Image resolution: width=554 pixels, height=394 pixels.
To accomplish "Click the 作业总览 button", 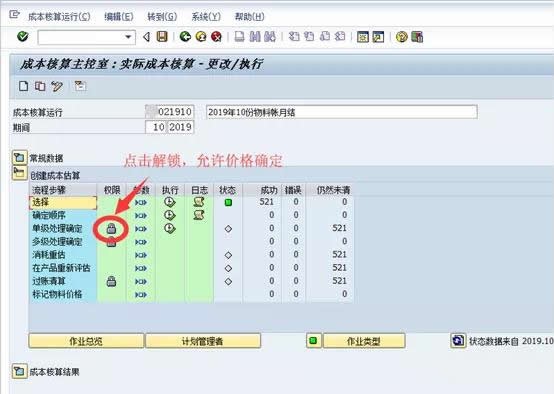I will (86, 341).
